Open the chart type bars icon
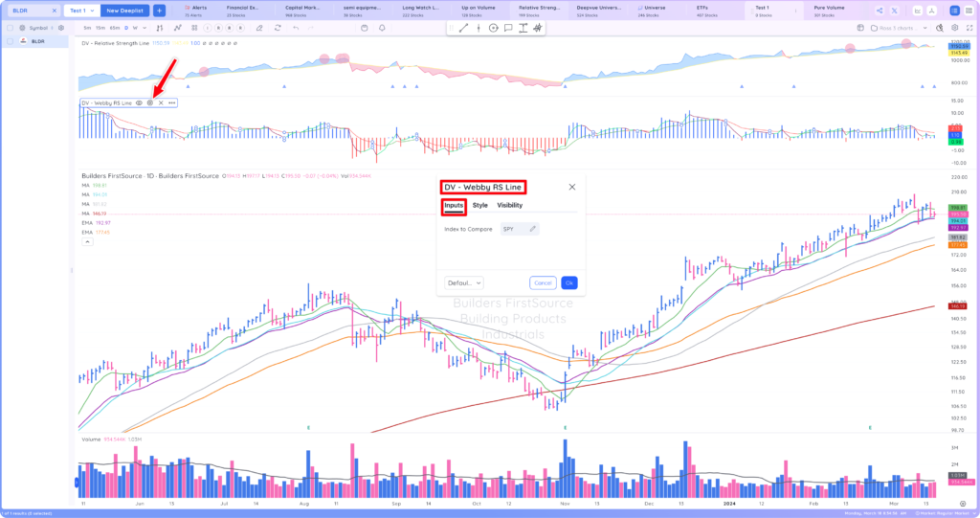980x518 pixels. [160, 28]
